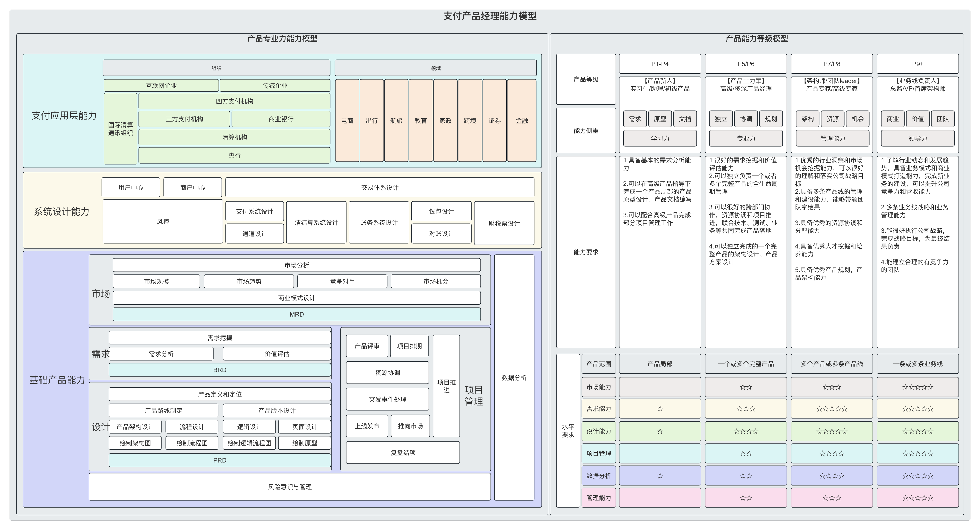
Task: Click the 互联网企业 box
Action: click(161, 85)
